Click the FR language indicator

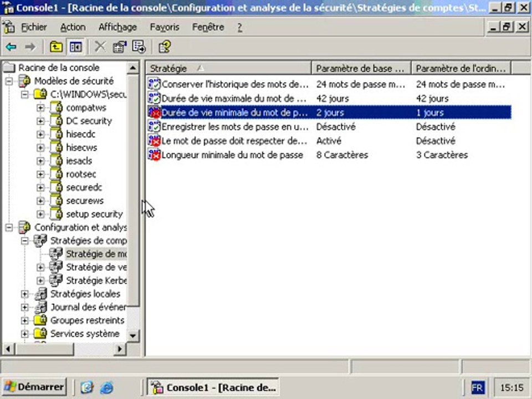[478, 387]
